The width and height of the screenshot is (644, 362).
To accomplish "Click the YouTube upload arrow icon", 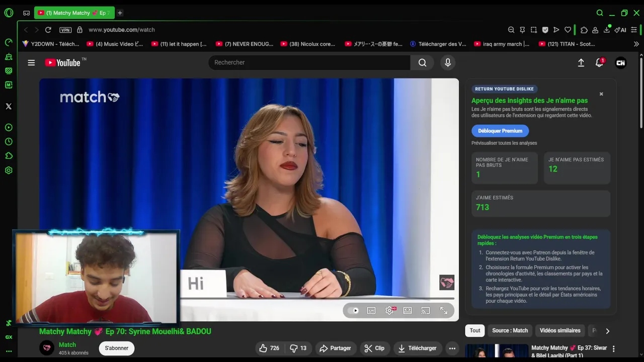I will [581, 63].
